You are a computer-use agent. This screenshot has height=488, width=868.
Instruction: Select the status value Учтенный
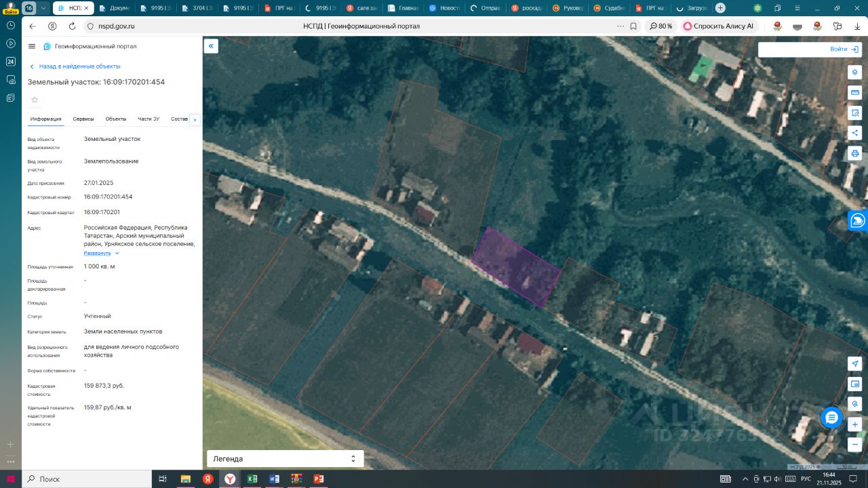point(98,316)
